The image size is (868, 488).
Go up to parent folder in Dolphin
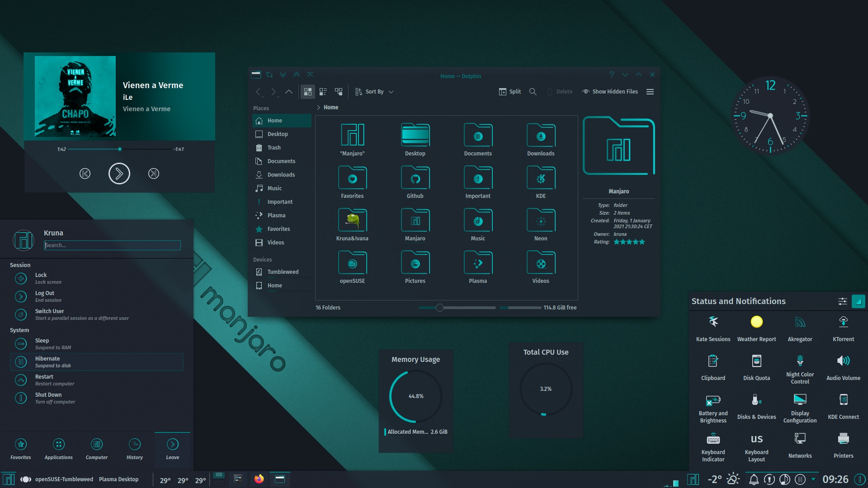click(x=289, y=92)
